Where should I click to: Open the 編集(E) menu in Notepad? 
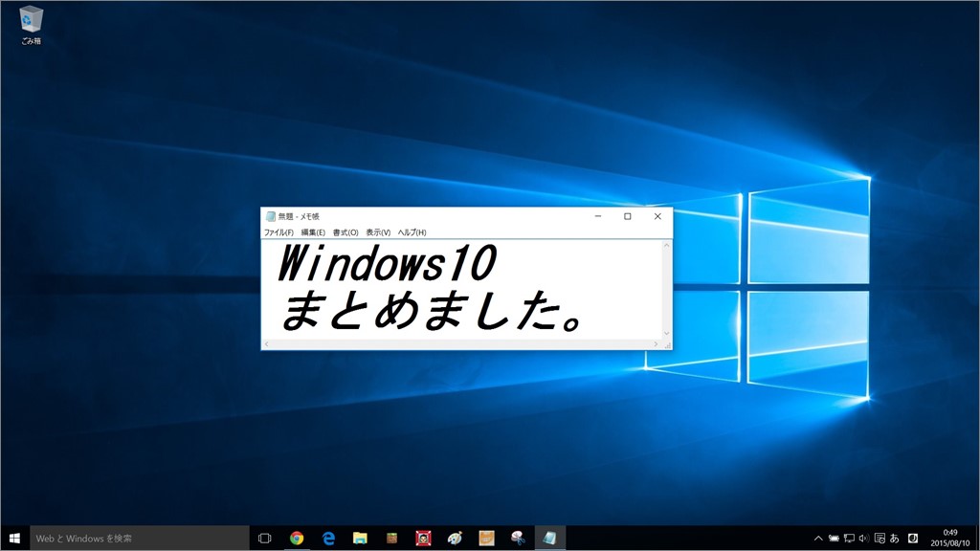(313, 232)
